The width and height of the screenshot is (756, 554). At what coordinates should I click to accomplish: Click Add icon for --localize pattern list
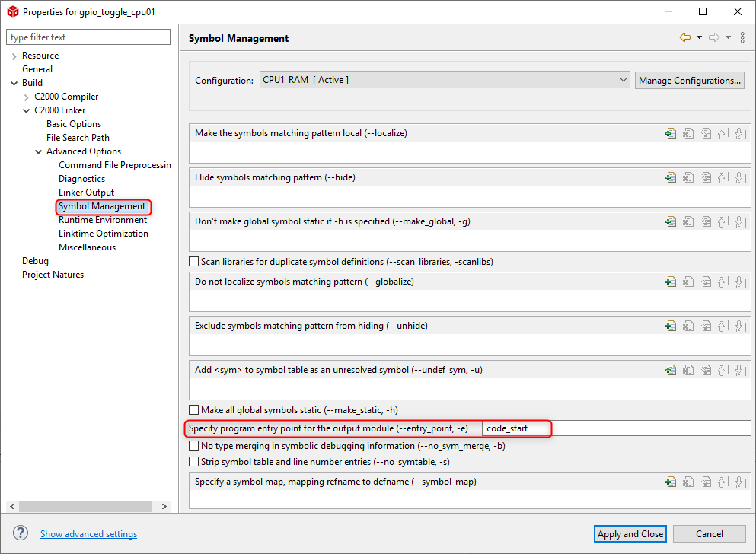671,133
